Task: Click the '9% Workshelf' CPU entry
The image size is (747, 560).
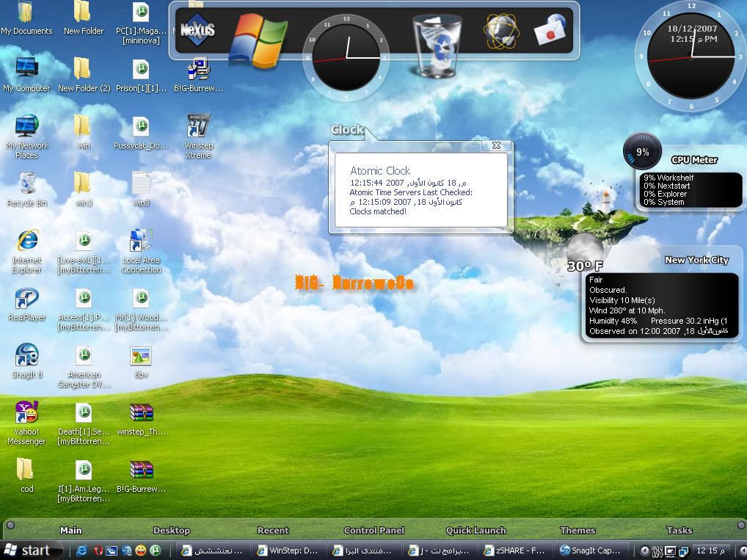Action: [668, 178]
